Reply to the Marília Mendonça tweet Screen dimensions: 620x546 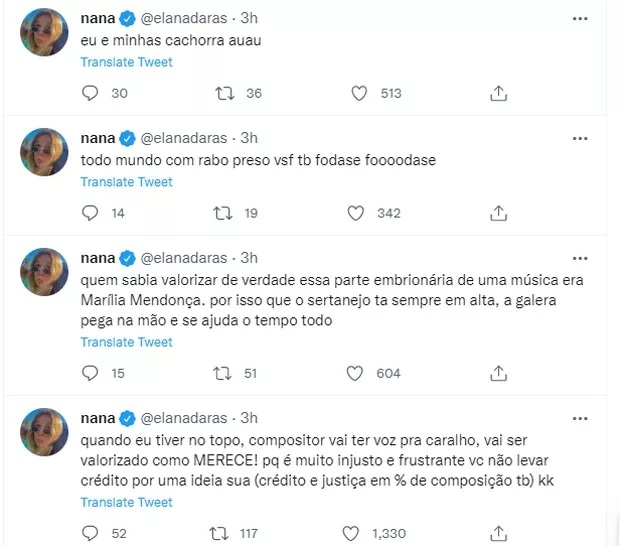pos(90,373)
